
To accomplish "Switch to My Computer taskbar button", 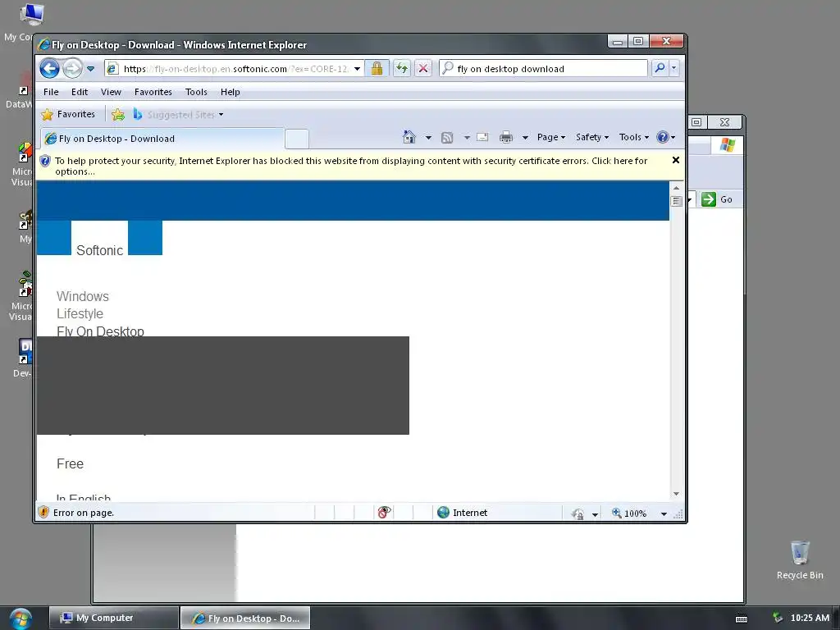I will (x=113, y=618).
